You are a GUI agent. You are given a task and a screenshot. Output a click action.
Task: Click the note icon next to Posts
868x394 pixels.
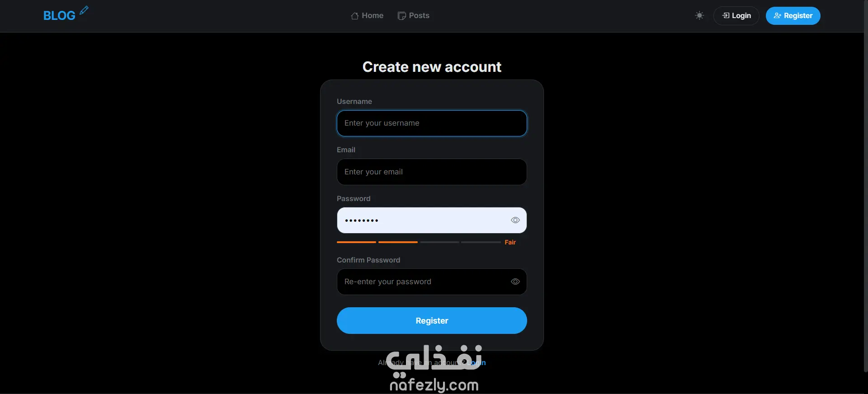click(x=401, y=16)
